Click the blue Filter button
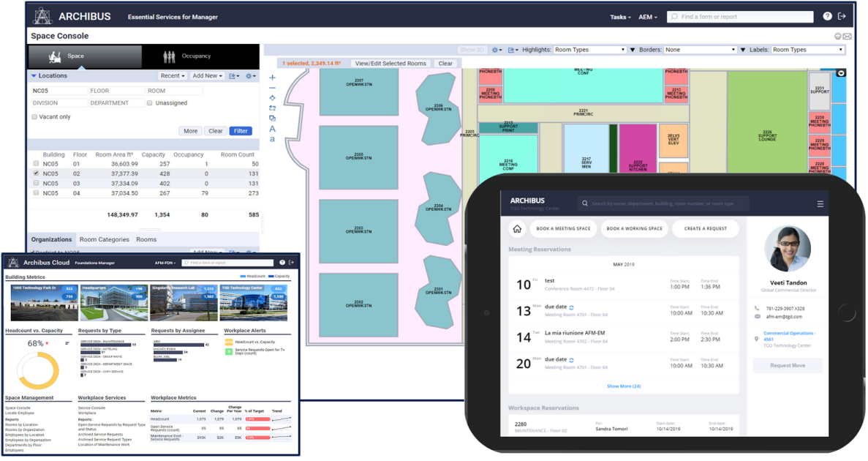868x461 pixels. tap(240, 132)
